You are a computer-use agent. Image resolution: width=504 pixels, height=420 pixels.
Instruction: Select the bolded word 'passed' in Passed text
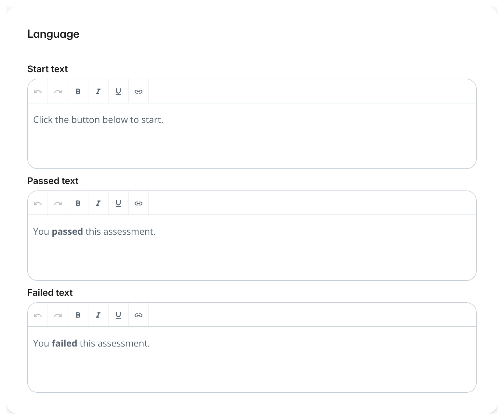[x=67, y=231]
